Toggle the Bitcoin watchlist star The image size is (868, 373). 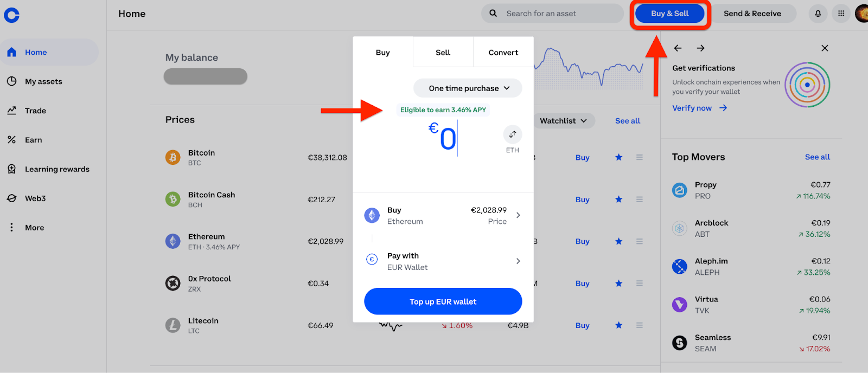pos(618,157)
